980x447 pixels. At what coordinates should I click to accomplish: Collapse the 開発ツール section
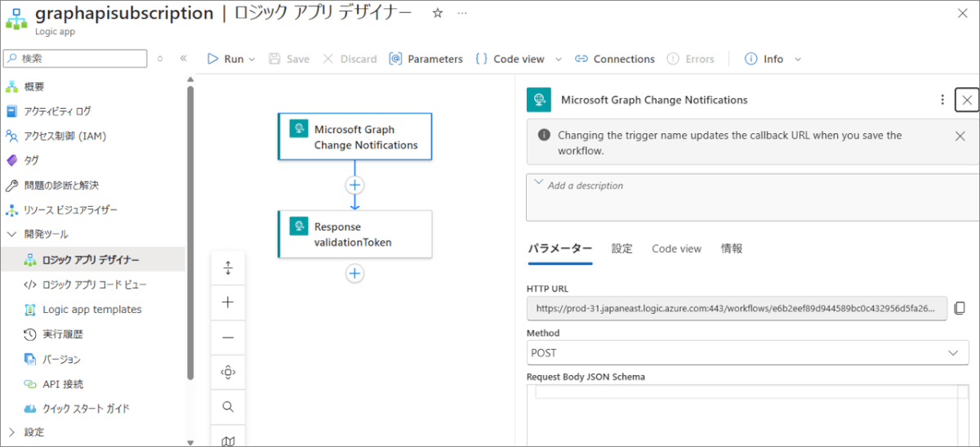click(11, 235)
